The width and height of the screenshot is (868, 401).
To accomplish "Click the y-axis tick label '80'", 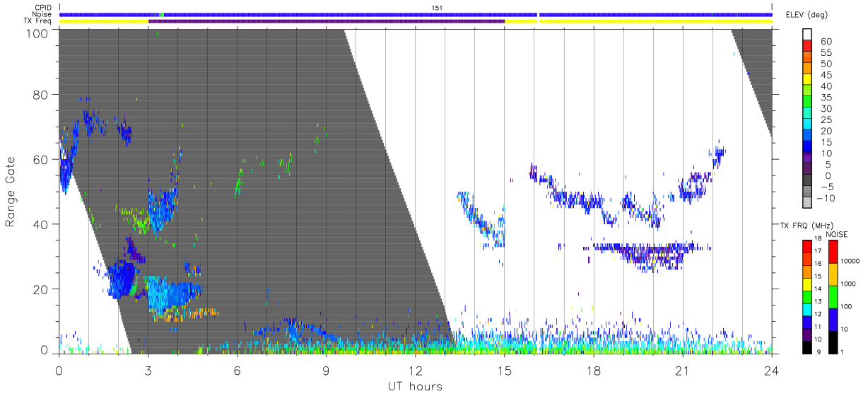I will coord(40,95).
